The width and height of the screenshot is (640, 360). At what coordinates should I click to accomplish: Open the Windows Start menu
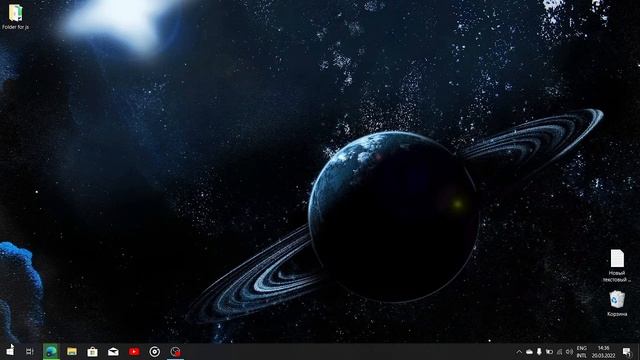(x=10, y=351)
